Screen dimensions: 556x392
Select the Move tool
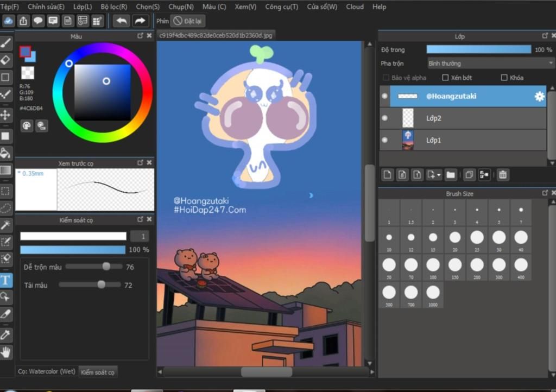pos(5,115)
